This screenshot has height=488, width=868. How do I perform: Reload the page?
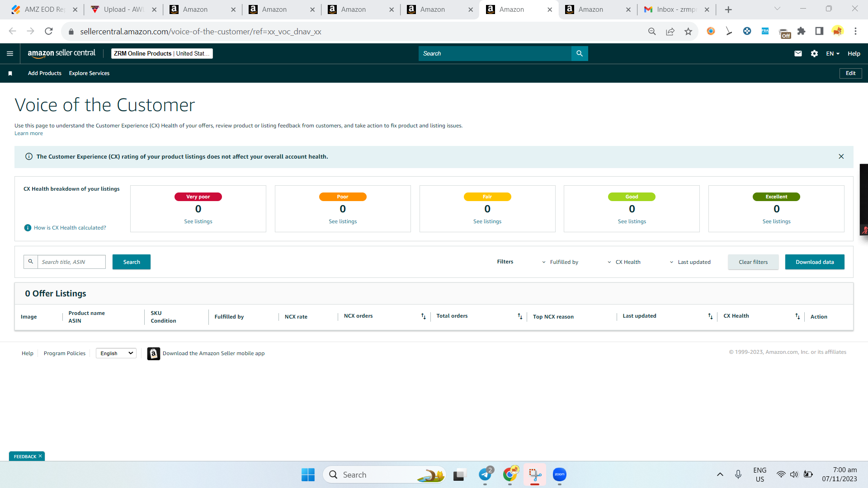coord(48,31)
